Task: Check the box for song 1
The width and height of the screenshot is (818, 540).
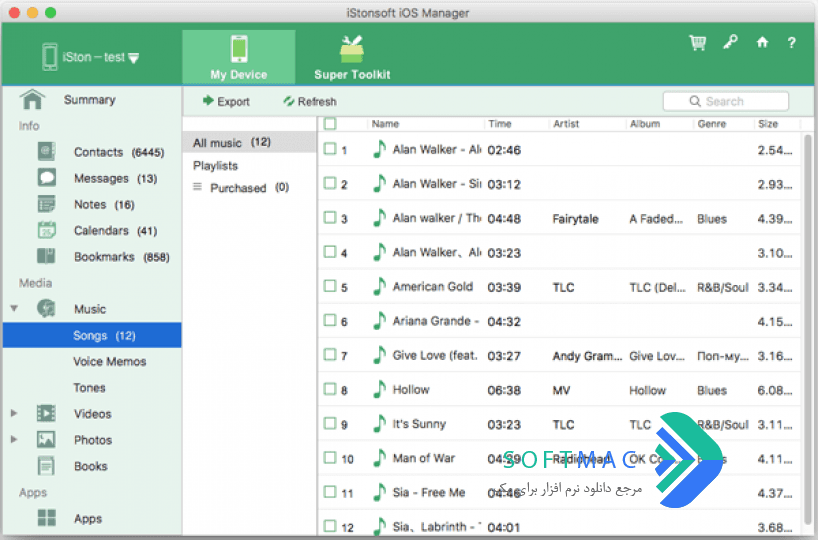Action: tap(330, 149)
